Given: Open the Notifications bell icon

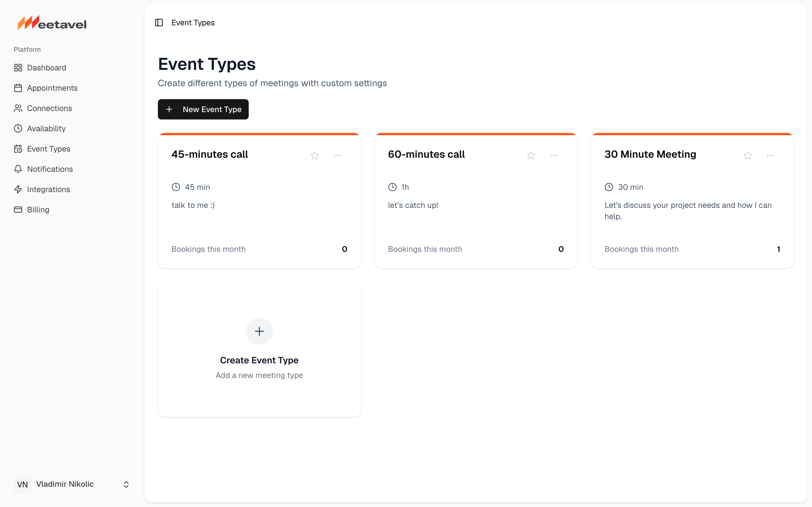Looking at the screenshot, I should coord(18,169).
